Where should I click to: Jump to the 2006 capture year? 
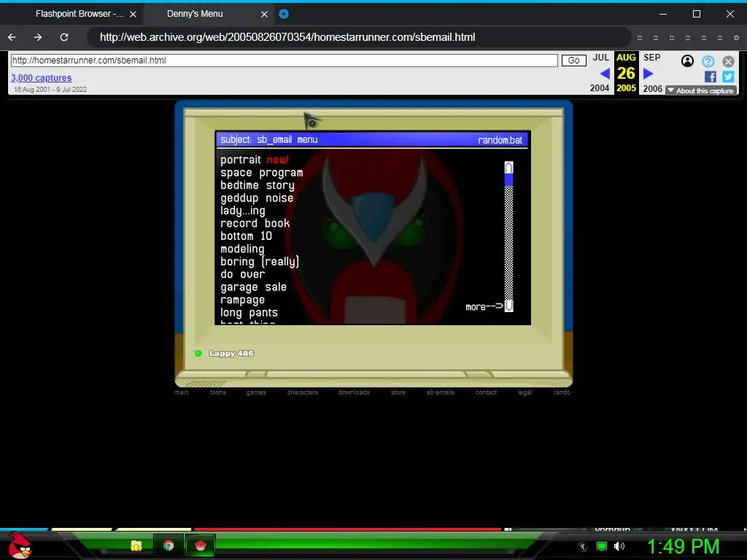[652, 88]
